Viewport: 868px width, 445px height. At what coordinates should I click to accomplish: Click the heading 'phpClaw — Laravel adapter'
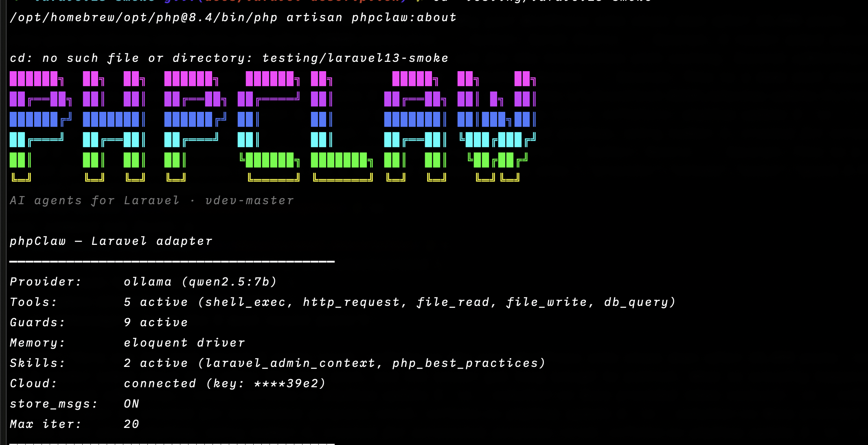point(111,241)
